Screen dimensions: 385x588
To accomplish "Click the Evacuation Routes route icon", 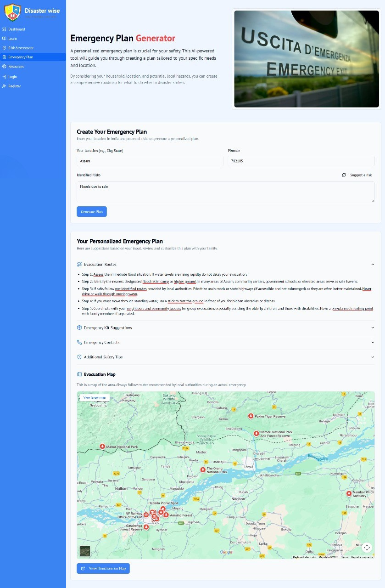I will pos(79,265).
